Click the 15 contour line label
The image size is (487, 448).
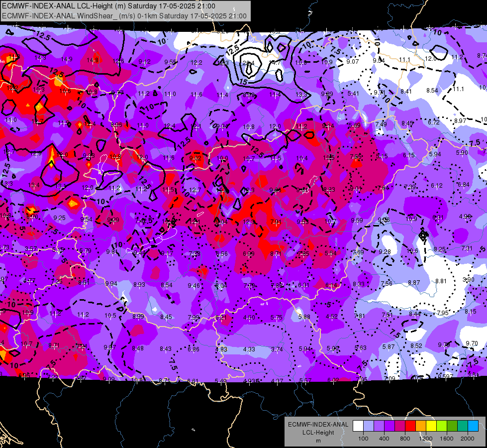[x=243, y=82]
